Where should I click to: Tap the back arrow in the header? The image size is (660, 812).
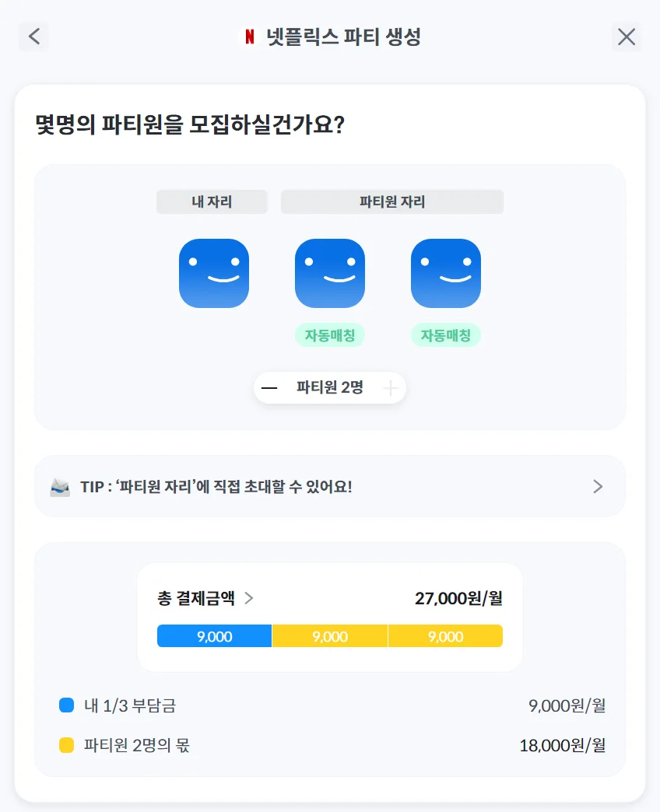(33, 36)
